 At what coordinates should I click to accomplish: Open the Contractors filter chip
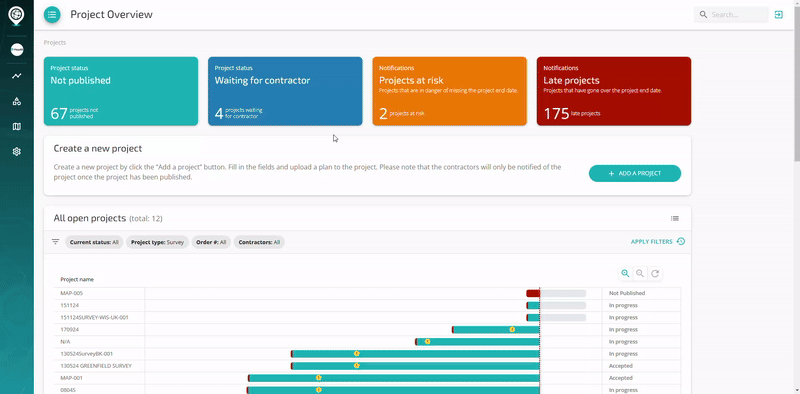click(x=259, y=242)
